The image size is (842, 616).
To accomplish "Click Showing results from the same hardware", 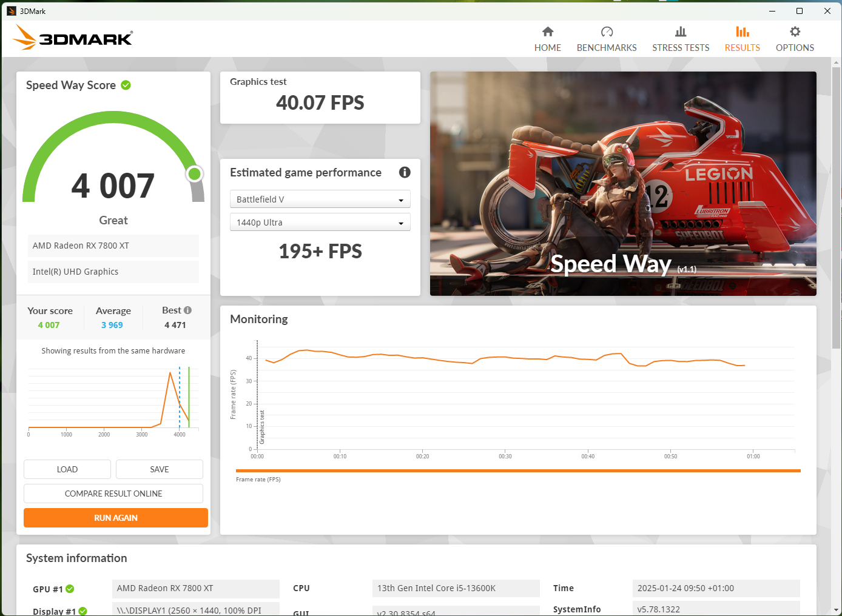I will (x=113, y=350).
